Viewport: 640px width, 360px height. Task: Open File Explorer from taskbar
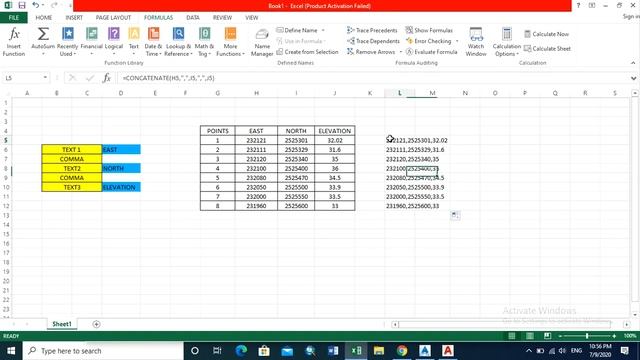[379, 351]
